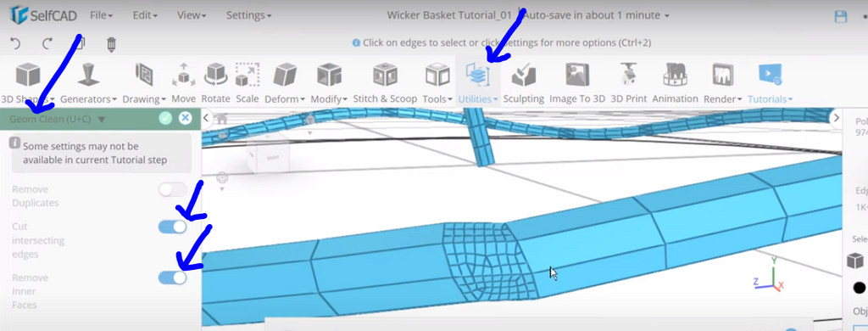Redo the last action
The height and width of the screenshot is (331, 868).
(x=47, y=43)
